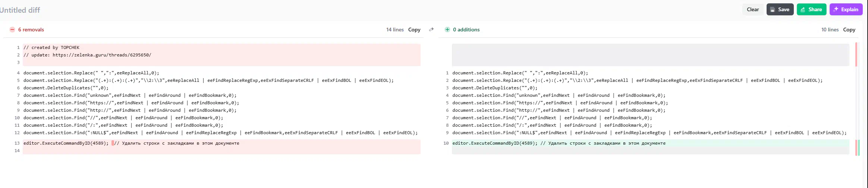Click right line 3 DeleteDuplicates statement

[495, 88]
